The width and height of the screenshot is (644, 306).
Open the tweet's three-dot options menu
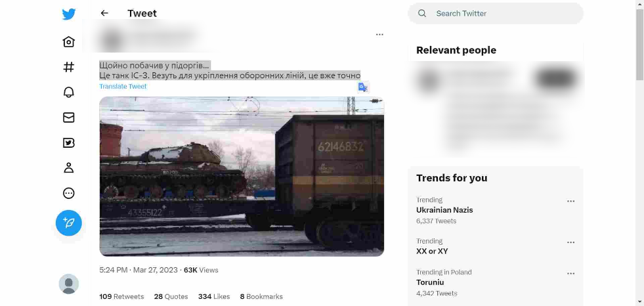click(x=379, y=35)
